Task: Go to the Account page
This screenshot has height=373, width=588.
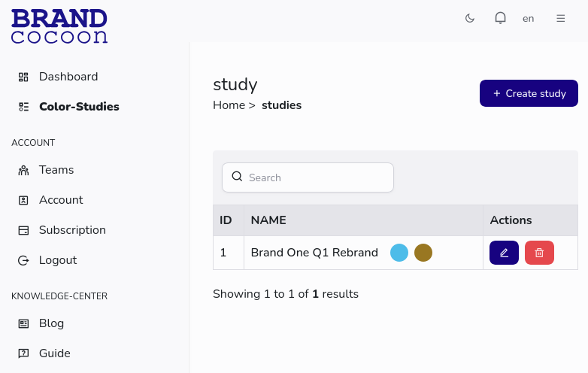Action: [x=60, y=200]
